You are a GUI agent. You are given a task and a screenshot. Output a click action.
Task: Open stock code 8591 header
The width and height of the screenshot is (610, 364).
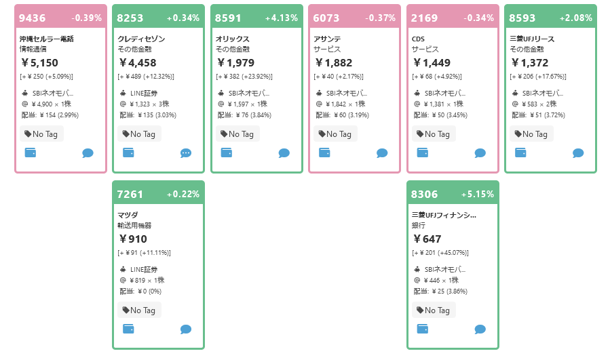coord(228,18)
